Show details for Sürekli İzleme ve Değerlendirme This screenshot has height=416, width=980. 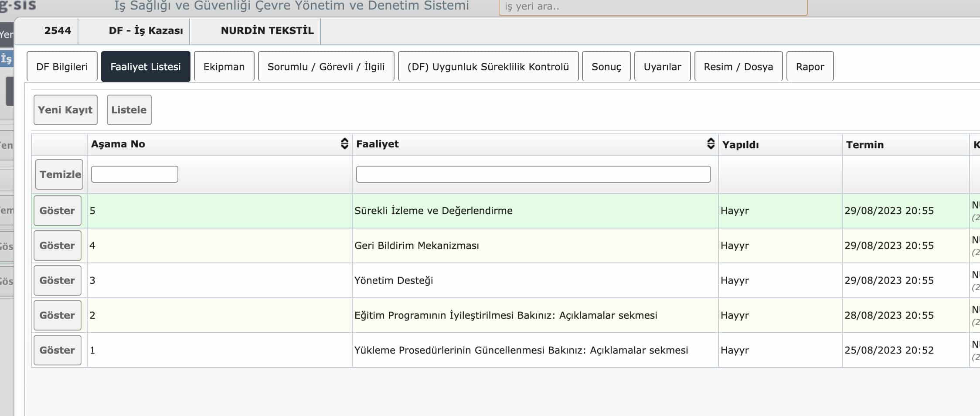pyautogui.click(x=58, y=211)
